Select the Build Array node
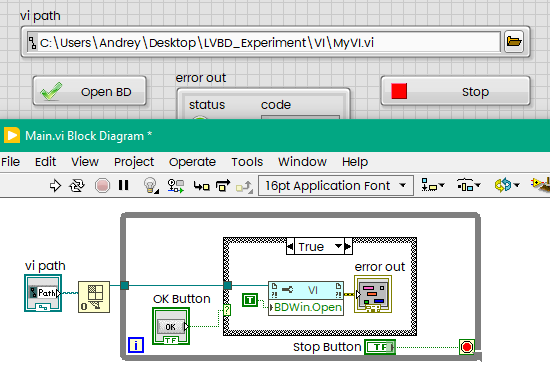Viewport: 550px width, 370px height. click(x=94, y=297)
